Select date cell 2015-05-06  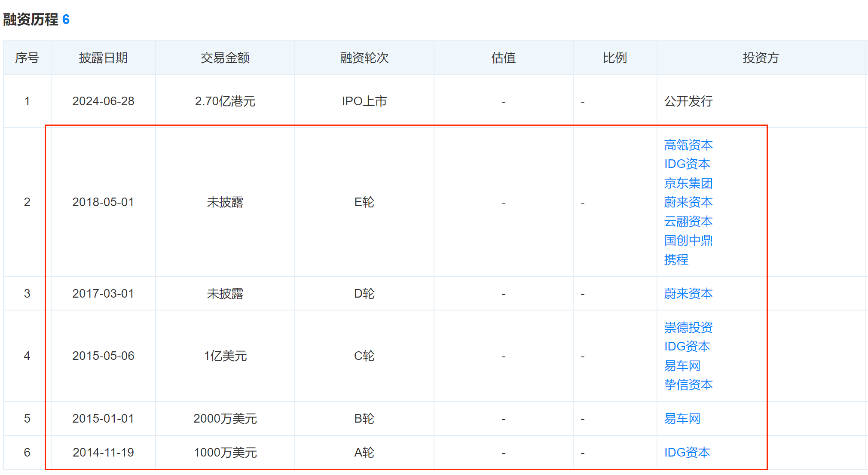click(103, 356)
